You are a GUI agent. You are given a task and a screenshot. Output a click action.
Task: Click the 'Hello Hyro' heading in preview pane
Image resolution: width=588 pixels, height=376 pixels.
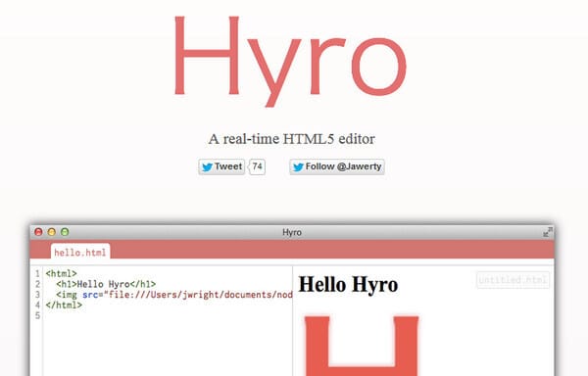tap(348, 284)
